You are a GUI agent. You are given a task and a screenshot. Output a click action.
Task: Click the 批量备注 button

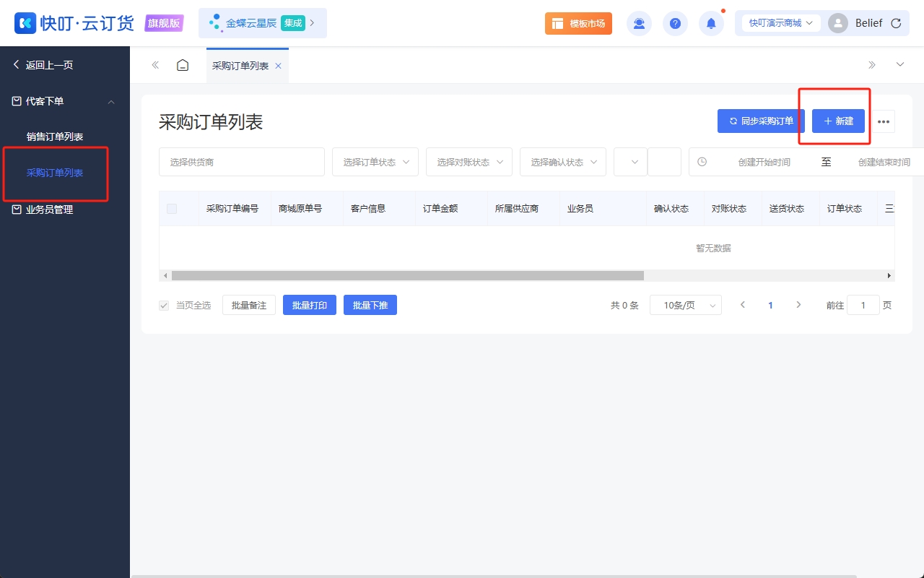pos(249,305)
